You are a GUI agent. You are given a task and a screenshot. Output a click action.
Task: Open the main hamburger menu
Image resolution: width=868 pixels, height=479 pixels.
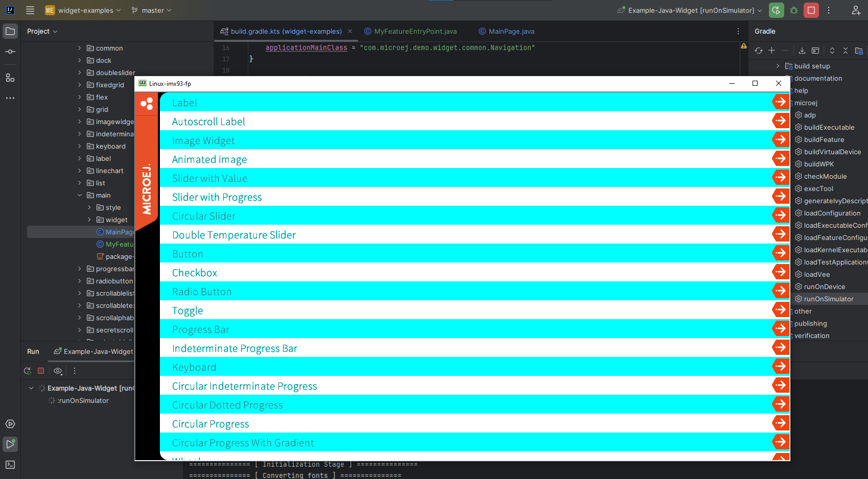coord(30,10)
